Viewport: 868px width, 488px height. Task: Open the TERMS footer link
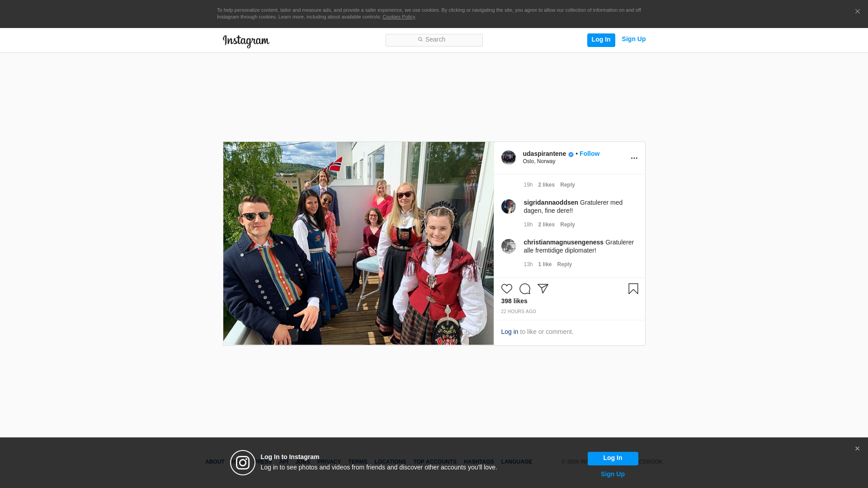coord(357,462)
